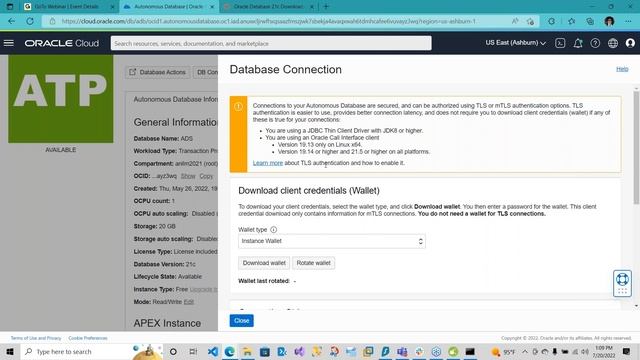Viewport: 640px width, 360px height.
Task: Show hidden system tray icons chevron
Action: (525, 351)
